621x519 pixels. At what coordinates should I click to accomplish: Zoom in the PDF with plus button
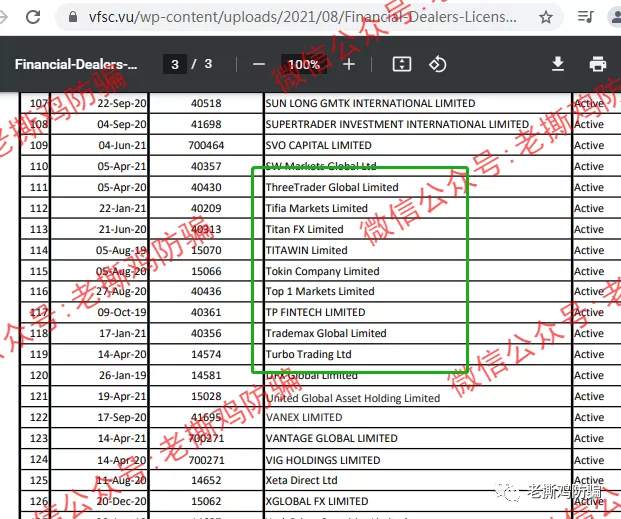(x=349, y=64)
